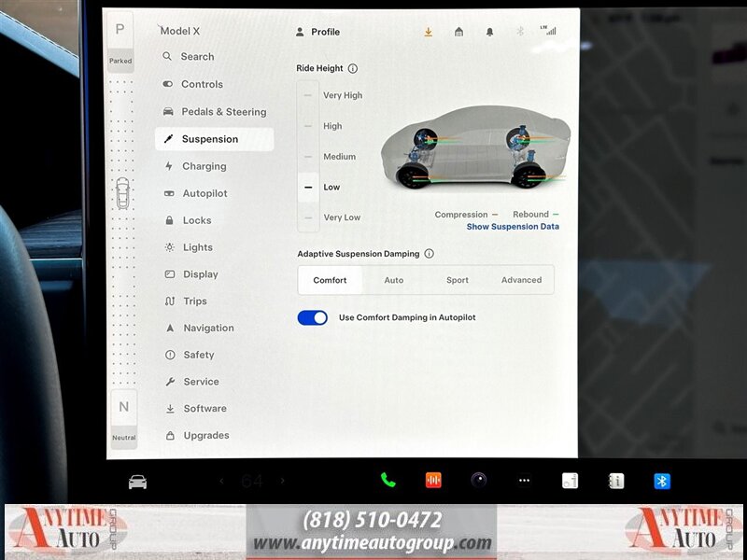Screen dimensions: 747x560
Task: Open the Lights settings
Action: pyautogui.click(x=189, y=247)
